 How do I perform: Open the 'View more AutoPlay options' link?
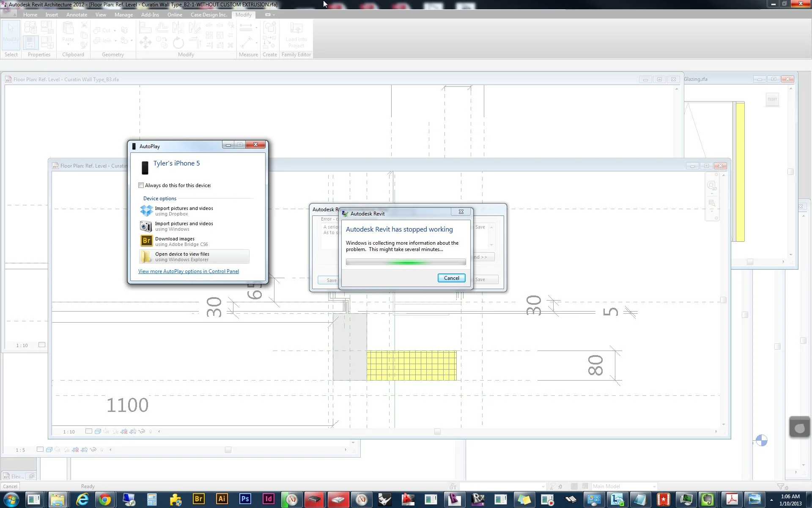189,271
